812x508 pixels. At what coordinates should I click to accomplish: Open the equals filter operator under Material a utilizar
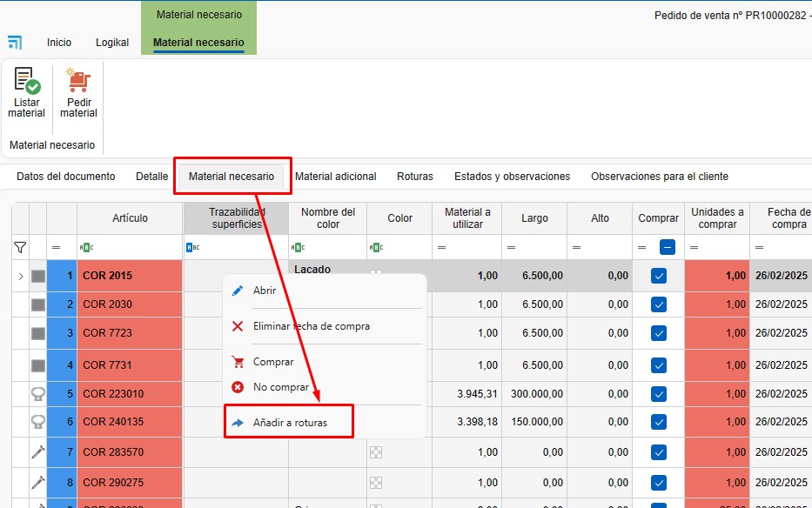(x=442, y=248)
